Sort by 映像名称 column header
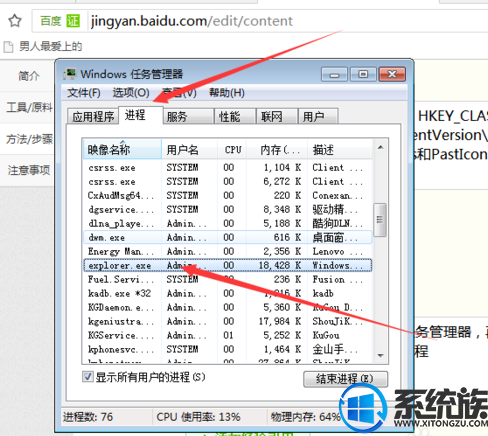 (122, 150)
